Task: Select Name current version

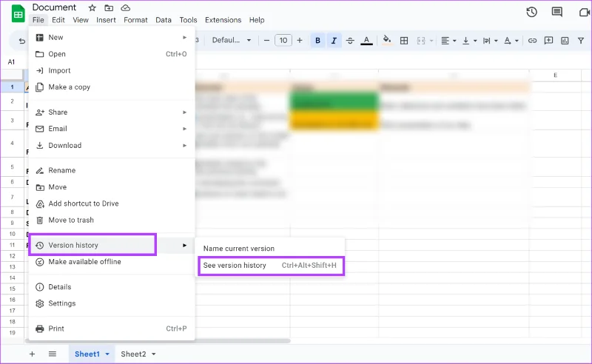Action: click(270, 249)
